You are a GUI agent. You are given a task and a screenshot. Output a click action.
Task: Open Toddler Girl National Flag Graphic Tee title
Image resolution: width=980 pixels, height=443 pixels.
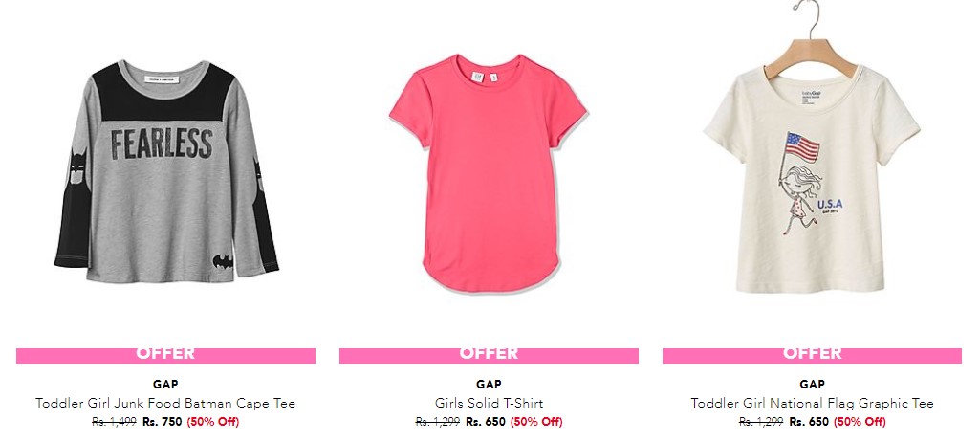(x=812, y=403)
